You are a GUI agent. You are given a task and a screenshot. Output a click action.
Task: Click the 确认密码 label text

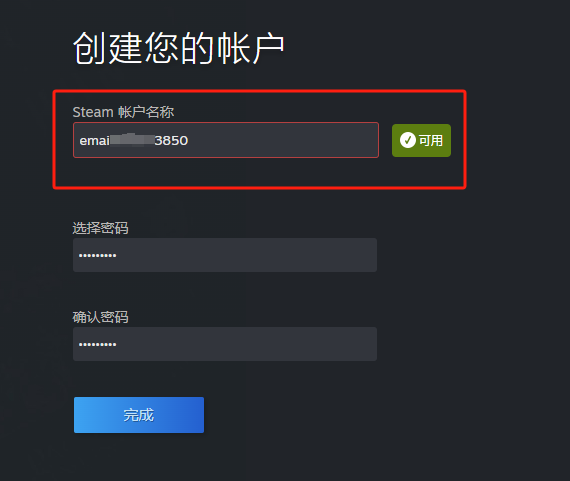[100, 317]
